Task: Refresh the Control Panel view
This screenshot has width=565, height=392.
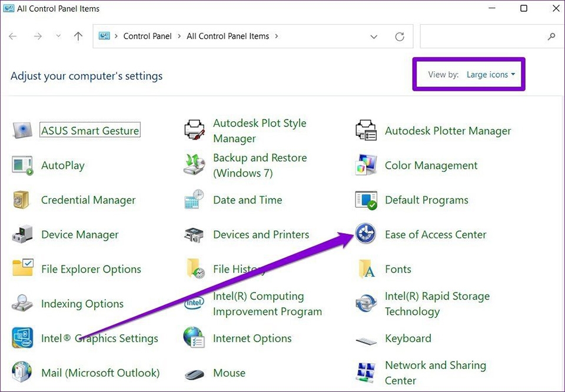Action: click(400, 36)
